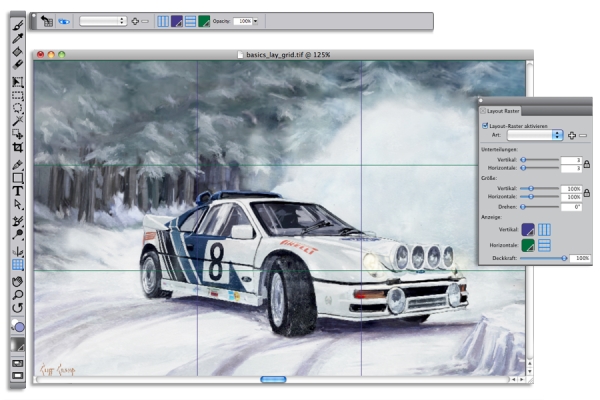600x400 pixels.
Task: Select the Layout Grid tool
Action: click(x=18, y=264)
